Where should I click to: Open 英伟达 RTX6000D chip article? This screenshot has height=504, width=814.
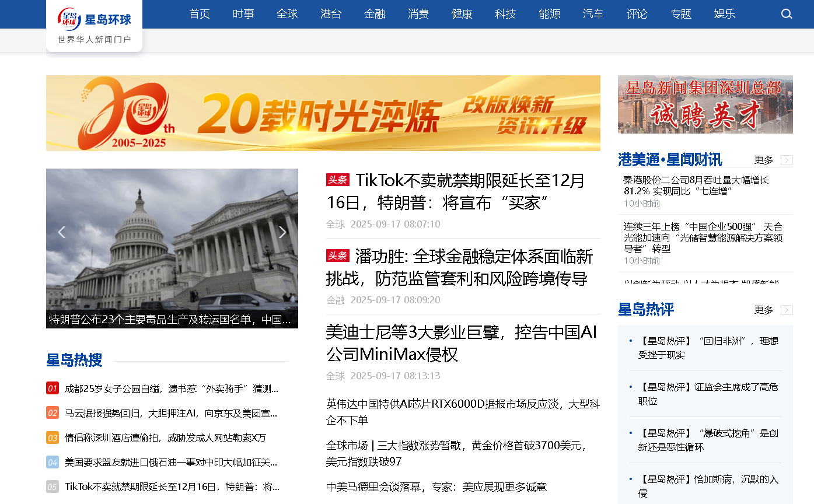coord(462,412)
